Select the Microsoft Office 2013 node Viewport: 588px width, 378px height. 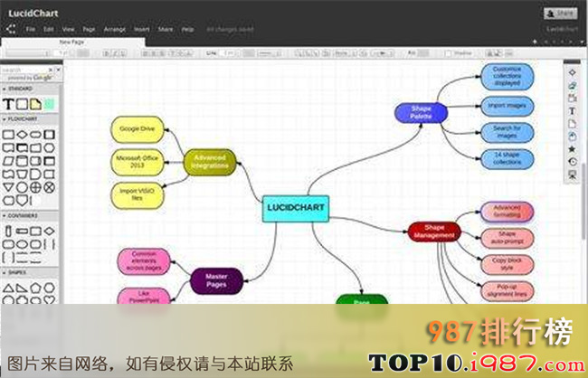(x=138, y=162)
